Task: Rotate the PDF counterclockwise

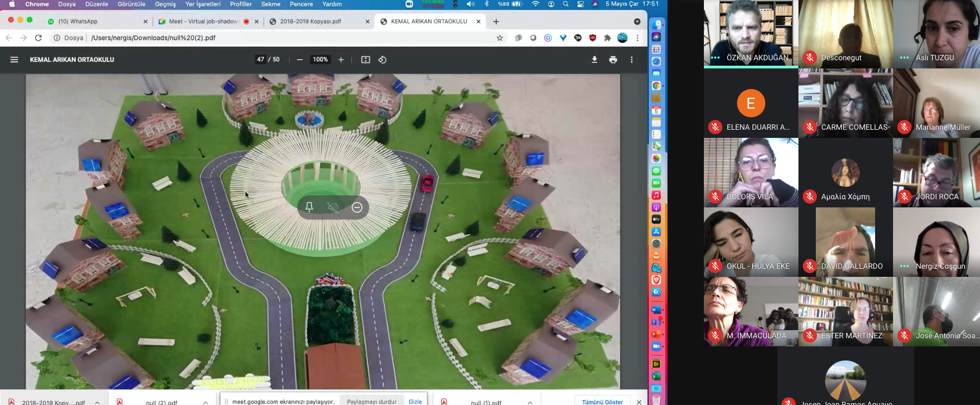Action: 383,60
